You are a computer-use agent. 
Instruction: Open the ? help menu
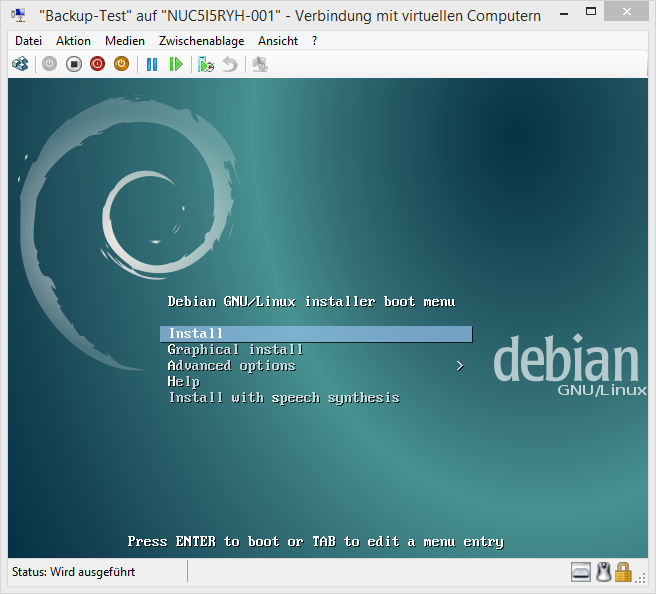(315, 41)
